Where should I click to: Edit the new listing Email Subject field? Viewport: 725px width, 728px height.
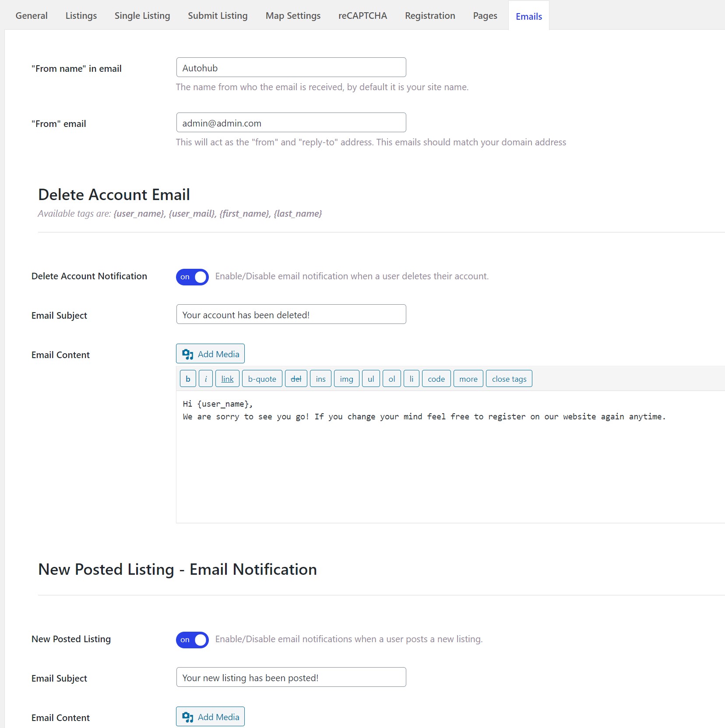pos(291,677)
